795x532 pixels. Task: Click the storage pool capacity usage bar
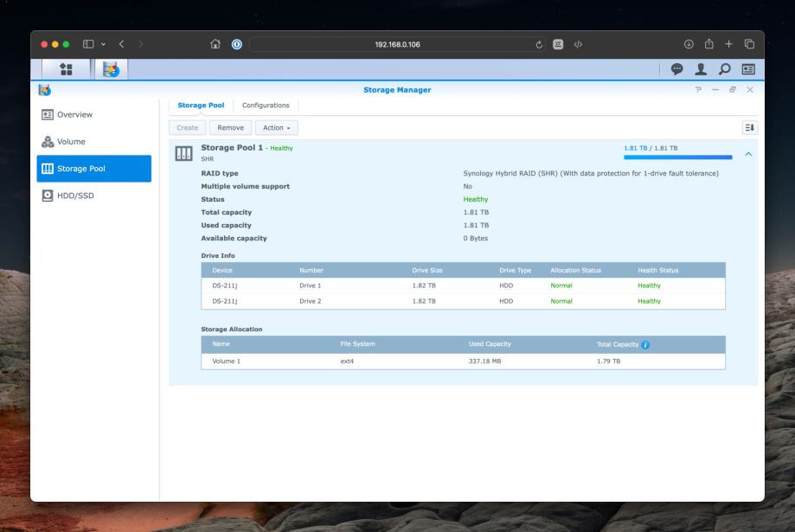click(x=677, y=157)
